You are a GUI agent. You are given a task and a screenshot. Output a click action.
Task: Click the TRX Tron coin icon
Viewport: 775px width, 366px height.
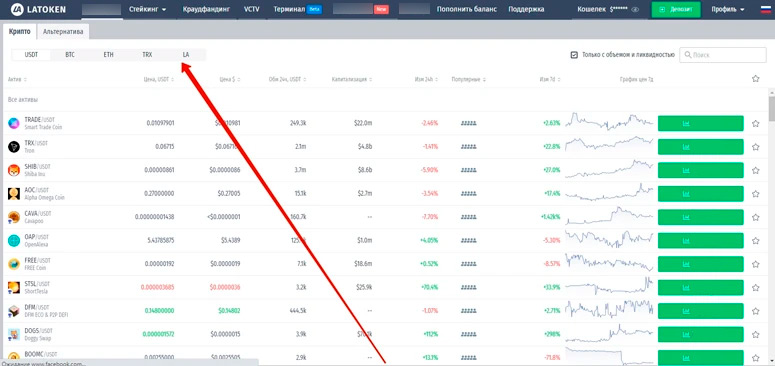[14, 147]
